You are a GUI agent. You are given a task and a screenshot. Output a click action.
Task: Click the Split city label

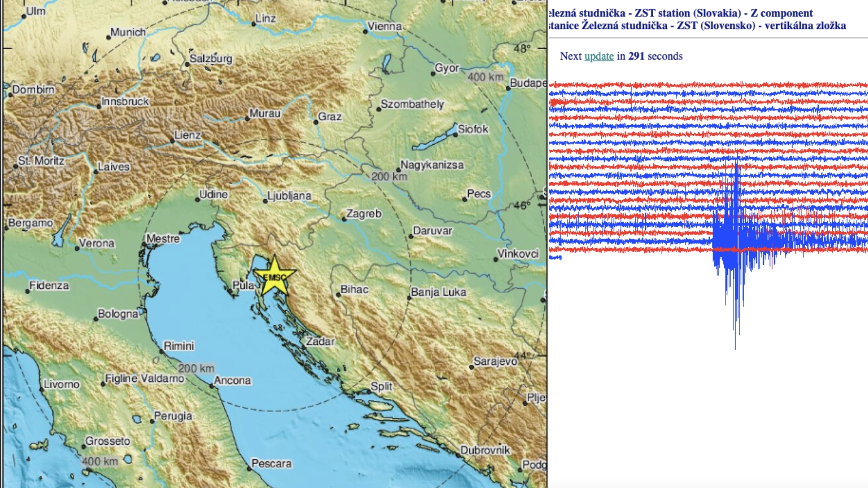point(382,386)
